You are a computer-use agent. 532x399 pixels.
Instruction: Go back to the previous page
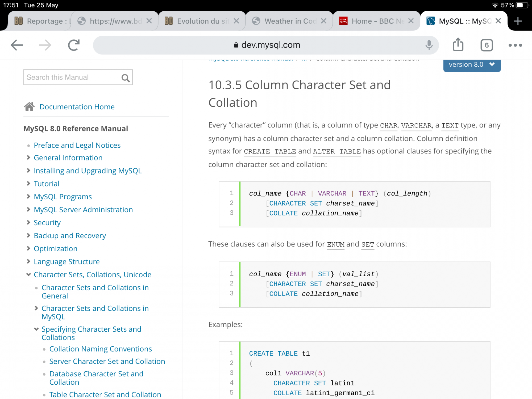point(17,45)
